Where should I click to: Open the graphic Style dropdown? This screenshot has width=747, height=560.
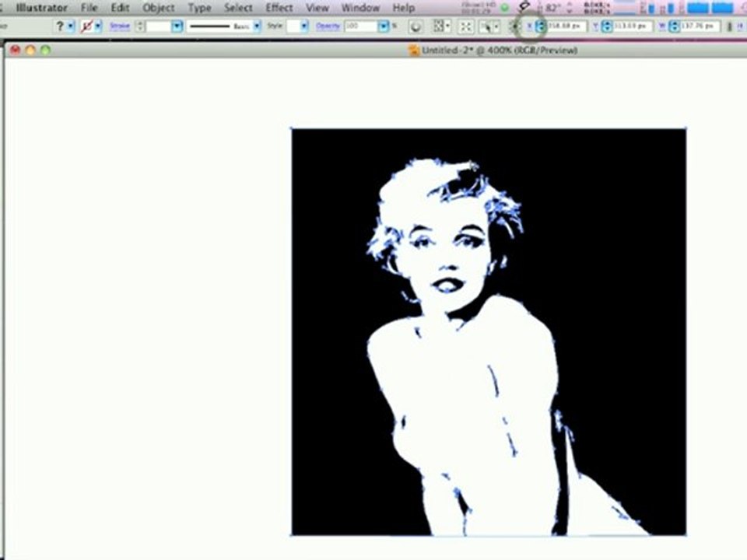[x=304, y=26]
